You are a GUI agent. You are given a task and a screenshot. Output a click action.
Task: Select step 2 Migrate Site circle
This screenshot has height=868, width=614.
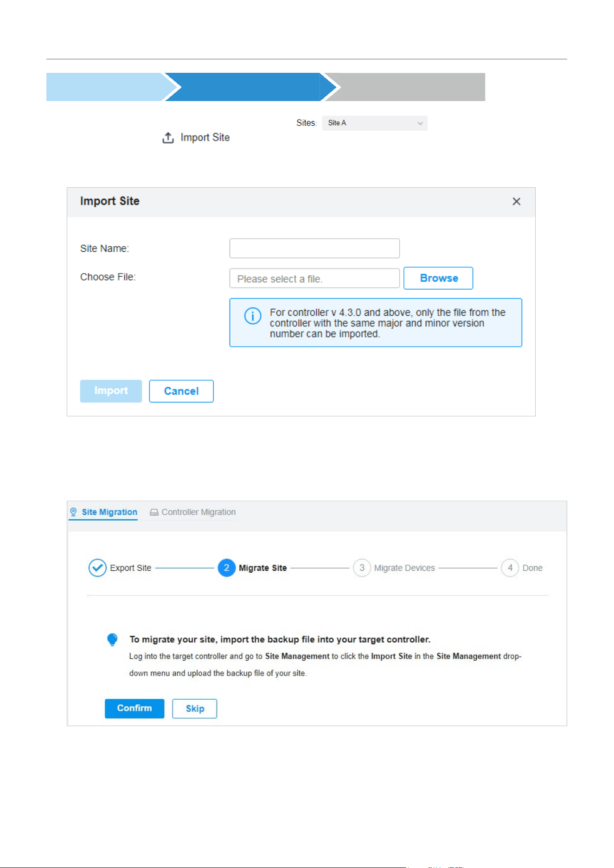[226, 568]
